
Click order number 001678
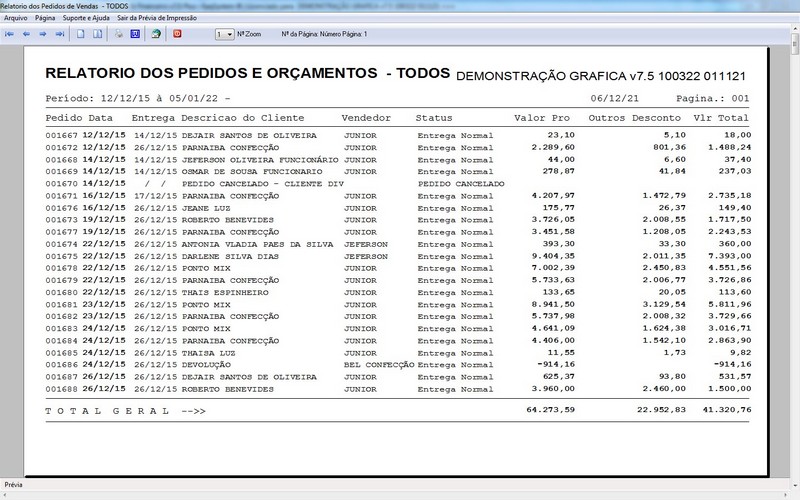(62, 268)
